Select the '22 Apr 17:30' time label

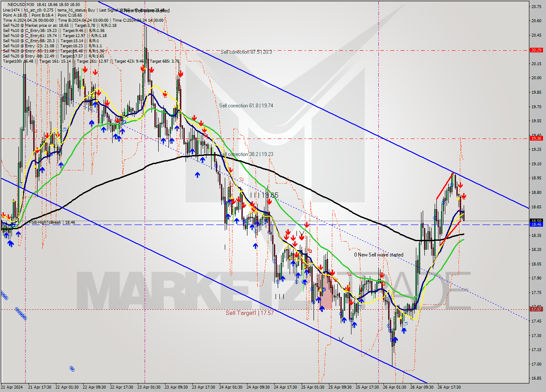(x=122, y=387)
